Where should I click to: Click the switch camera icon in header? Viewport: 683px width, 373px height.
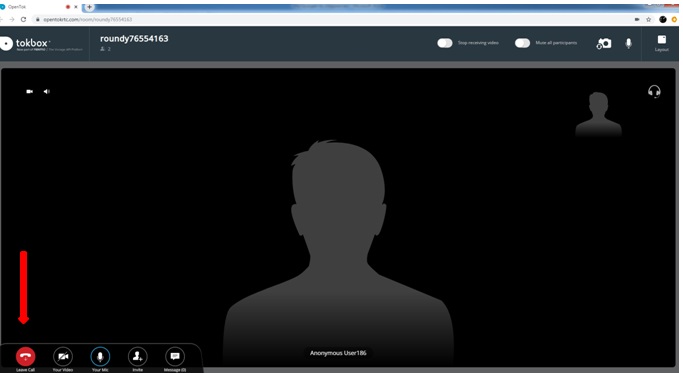[x=604, y=43]
